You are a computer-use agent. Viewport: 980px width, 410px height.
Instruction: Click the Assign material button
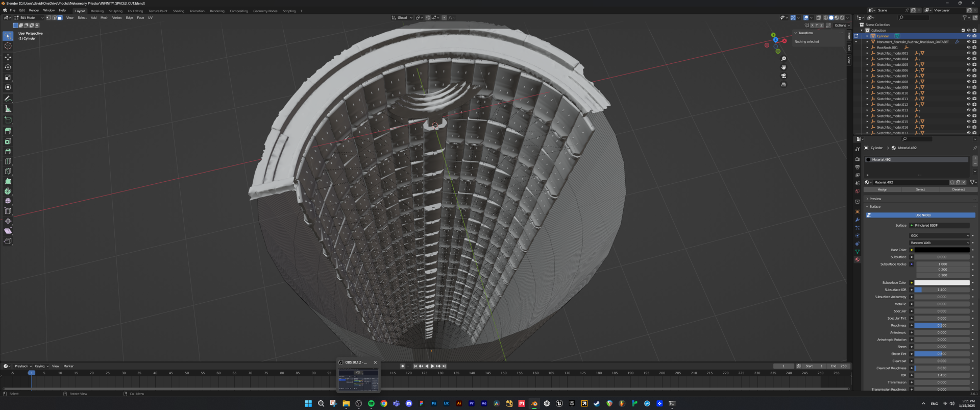883,189
